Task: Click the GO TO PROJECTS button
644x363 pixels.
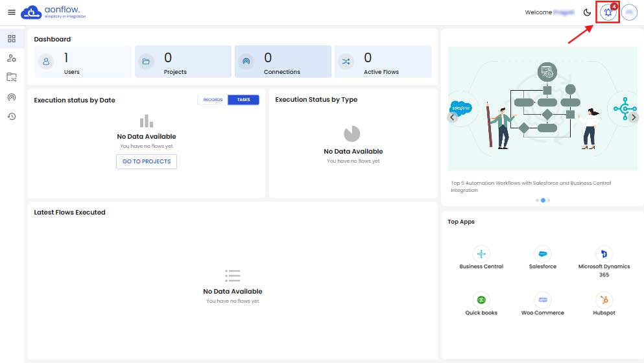Action: (147, 161)
